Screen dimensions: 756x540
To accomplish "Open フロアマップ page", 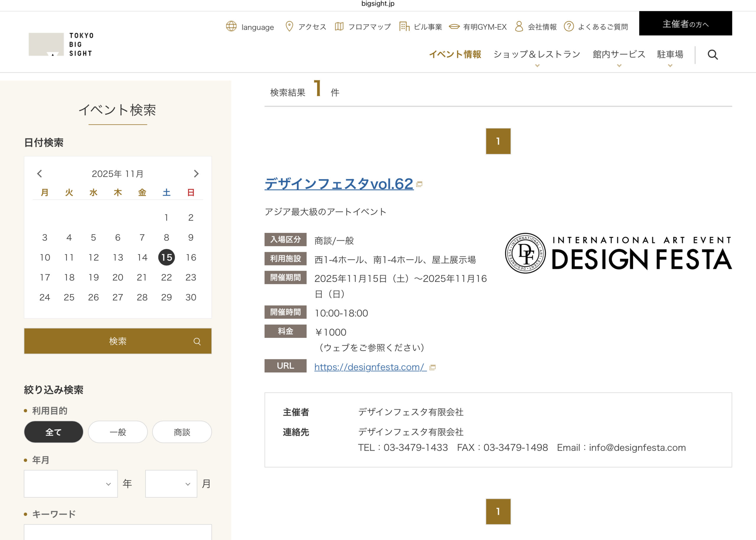I will coord(369,27).
